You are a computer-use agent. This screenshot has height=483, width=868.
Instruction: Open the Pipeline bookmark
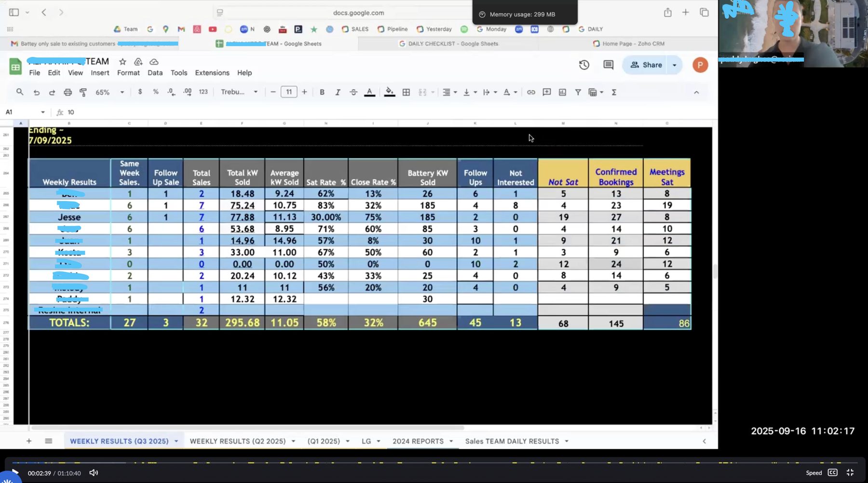[x=393, y=29]
